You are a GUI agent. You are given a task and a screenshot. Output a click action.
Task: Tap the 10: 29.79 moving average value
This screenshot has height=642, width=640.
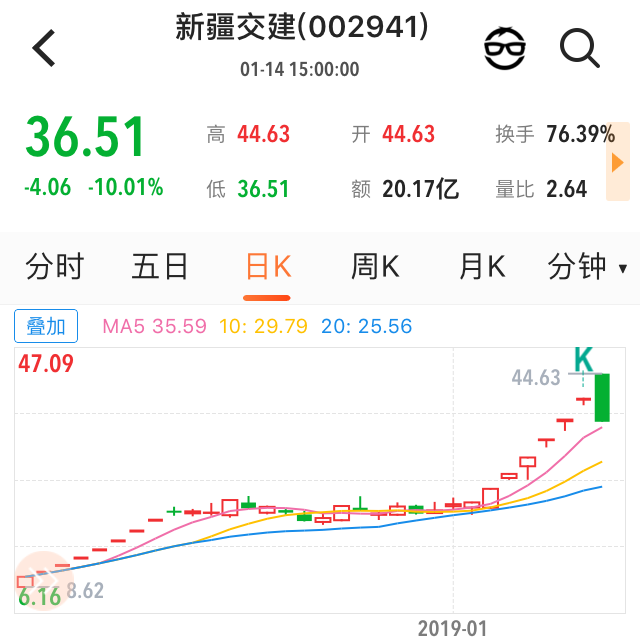point(263,326)
